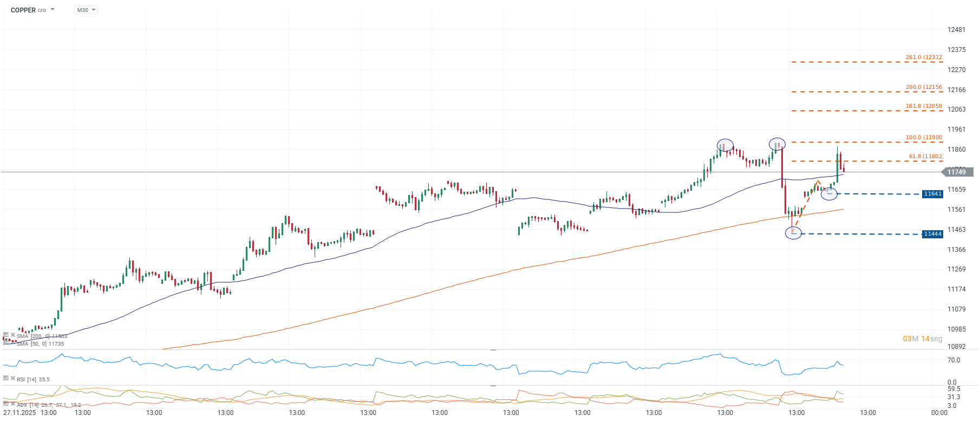Viewport: 980px width, 422px height.
Task: Click the RSI 70.0 axis level
Action: tap(953, 360)
